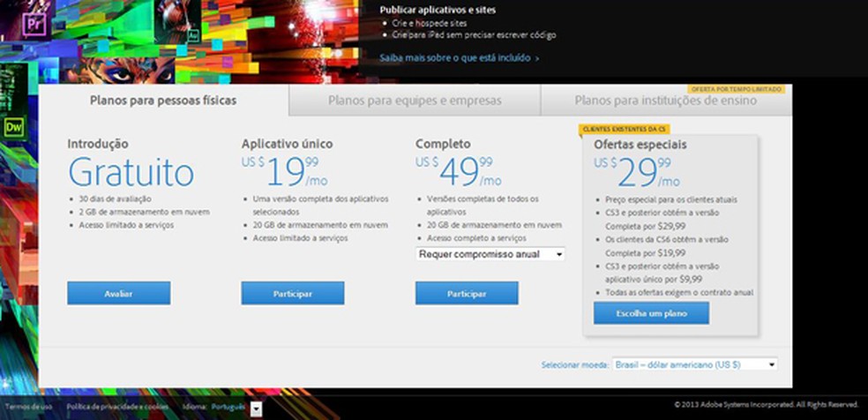Click 'Participar' under the Completo plan
Viewport: 868px width, 420px height.
468,293
